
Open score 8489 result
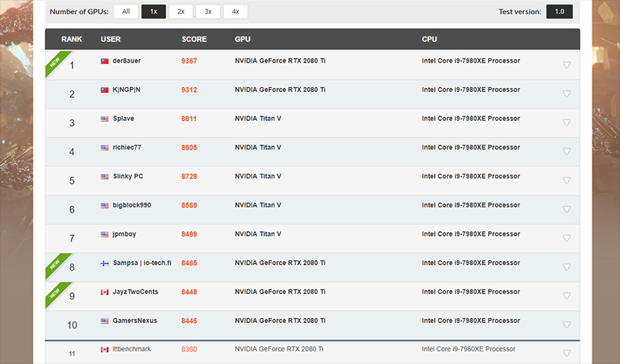pos(189,234)
